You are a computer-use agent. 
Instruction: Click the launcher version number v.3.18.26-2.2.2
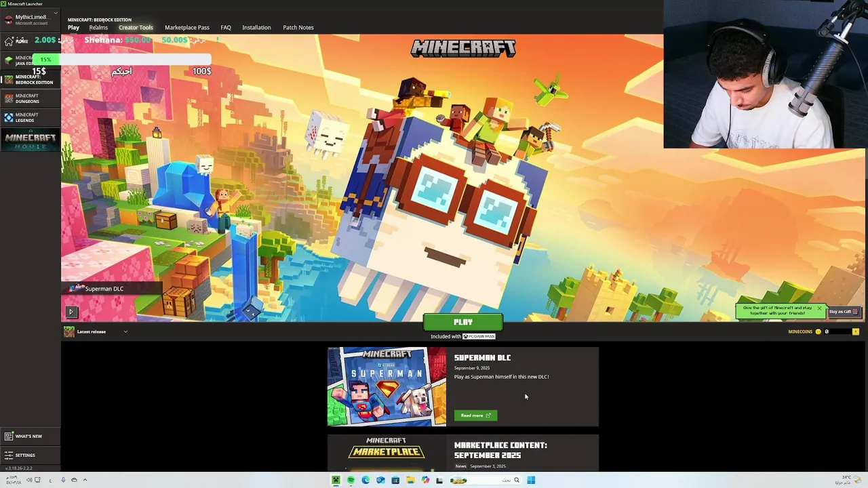pyautogui.click(x=19, y=468)
